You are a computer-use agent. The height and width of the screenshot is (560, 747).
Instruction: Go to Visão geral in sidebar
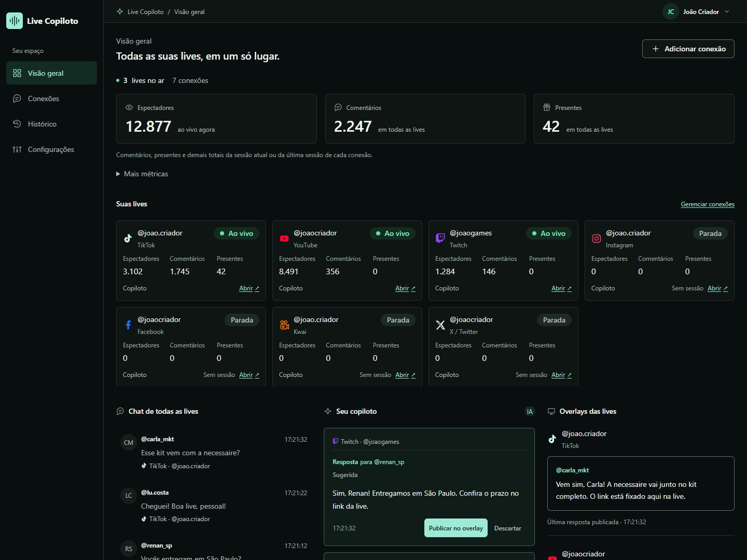point(51,73)
